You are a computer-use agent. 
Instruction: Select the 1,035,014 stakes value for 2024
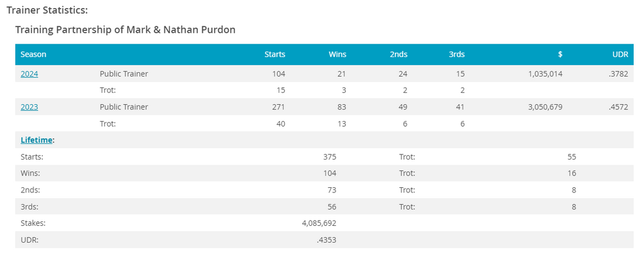[x=545, y=74]
